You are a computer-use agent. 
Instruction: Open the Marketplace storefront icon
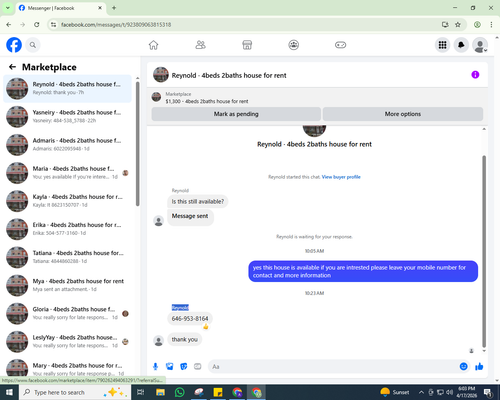[247, 45]
